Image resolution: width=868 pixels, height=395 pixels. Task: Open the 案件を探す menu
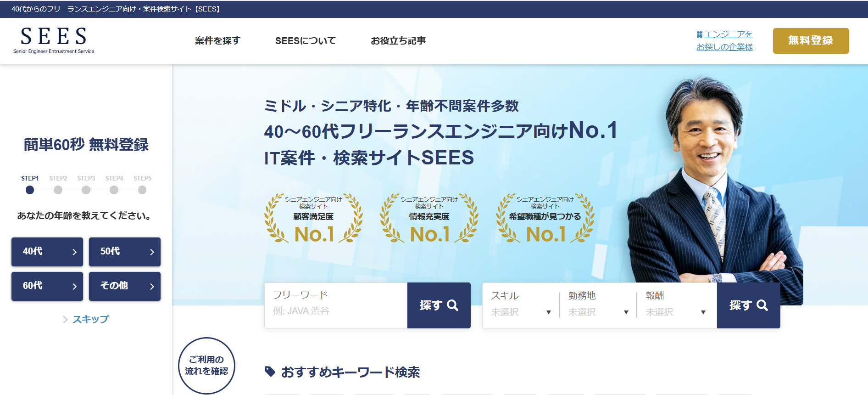pyautogui.click(x=217, y=41)
